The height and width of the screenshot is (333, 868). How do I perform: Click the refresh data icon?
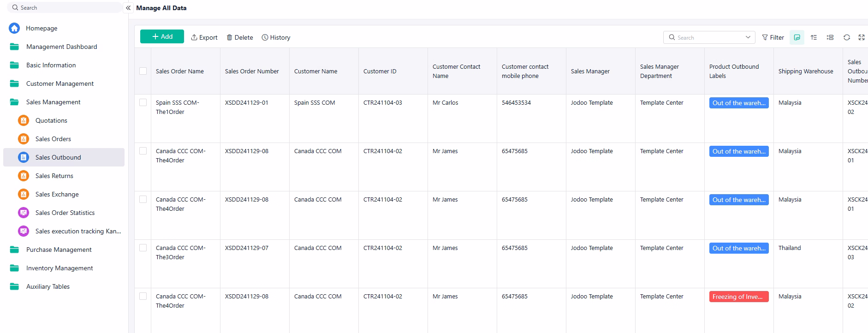coord(846,37)
